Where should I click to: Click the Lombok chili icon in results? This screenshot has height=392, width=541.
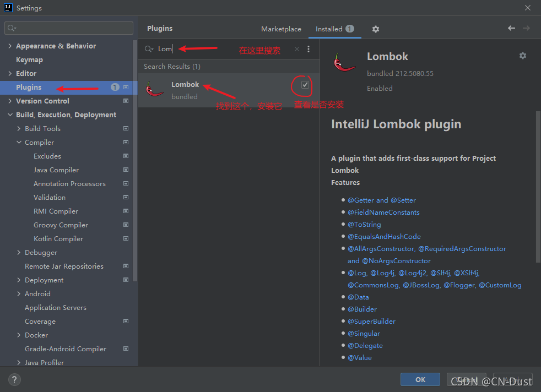click(x=154, y=89)
